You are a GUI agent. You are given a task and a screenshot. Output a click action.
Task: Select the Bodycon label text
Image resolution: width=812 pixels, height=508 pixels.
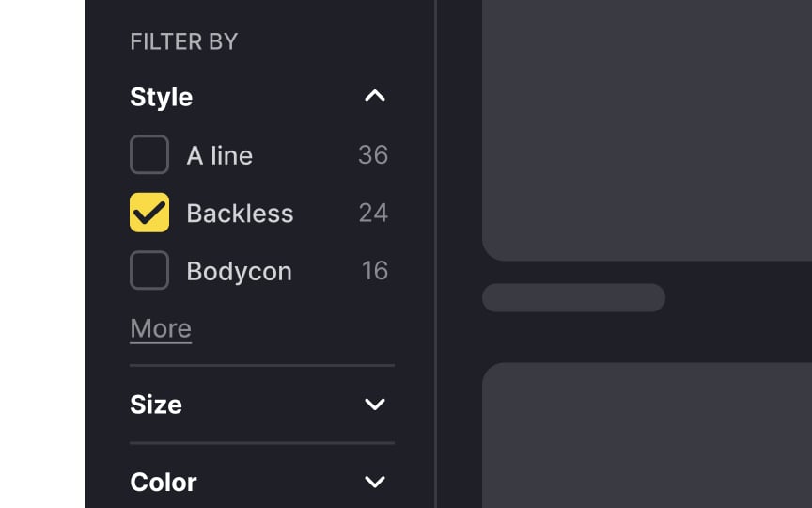point(240,271)
